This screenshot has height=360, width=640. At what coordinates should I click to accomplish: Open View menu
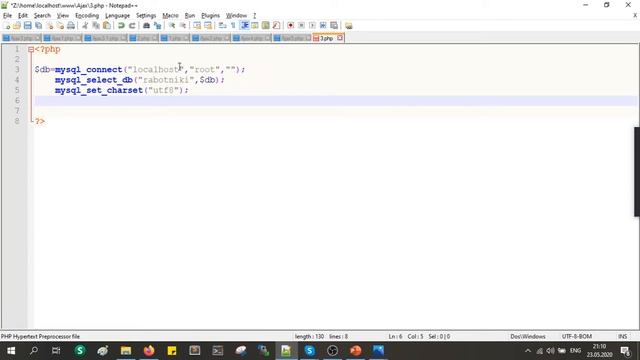(62, 16)
